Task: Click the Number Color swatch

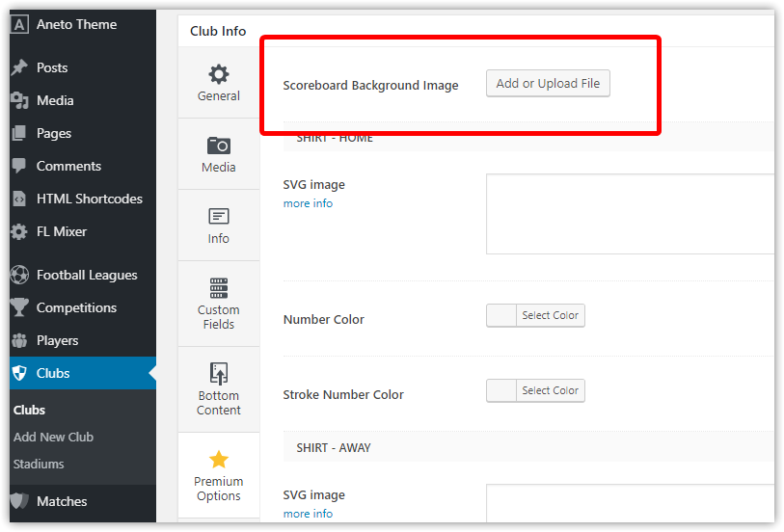Action: click(x=501, y=316)
